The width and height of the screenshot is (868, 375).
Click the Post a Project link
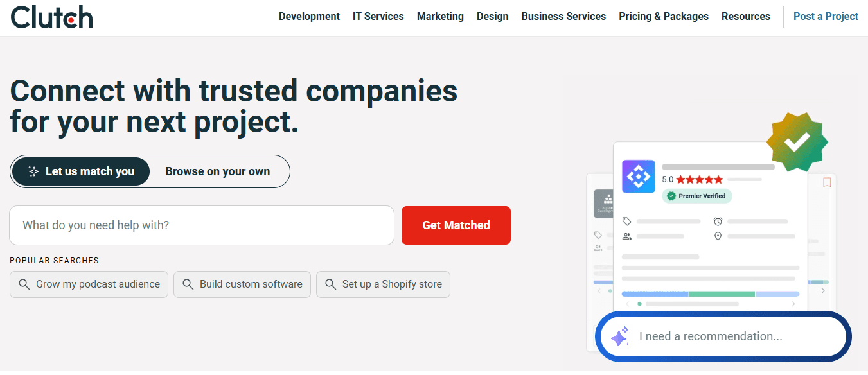(826, 17)
